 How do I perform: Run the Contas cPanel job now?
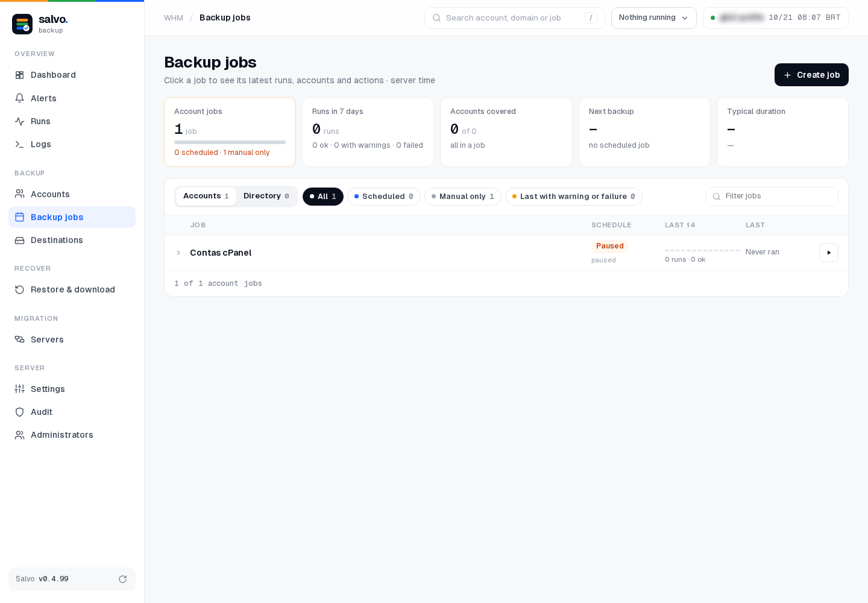(x=829, y=253)
